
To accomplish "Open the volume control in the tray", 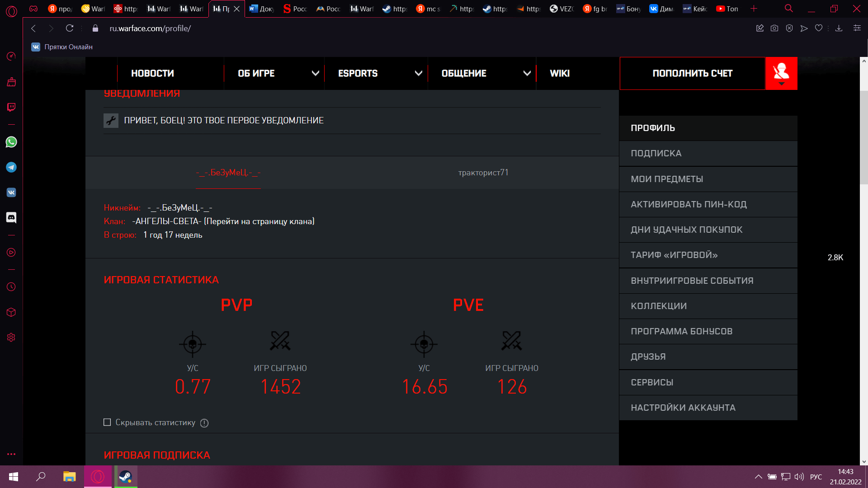I will pos(799,477).
